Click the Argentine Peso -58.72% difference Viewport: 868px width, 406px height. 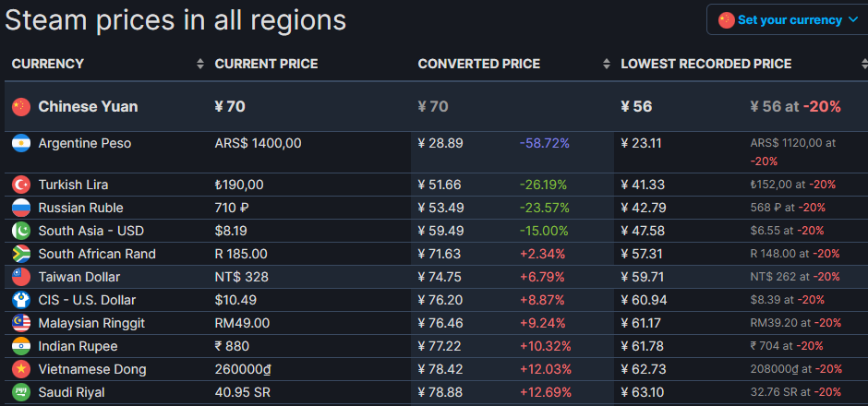click(x=544, y=144)
